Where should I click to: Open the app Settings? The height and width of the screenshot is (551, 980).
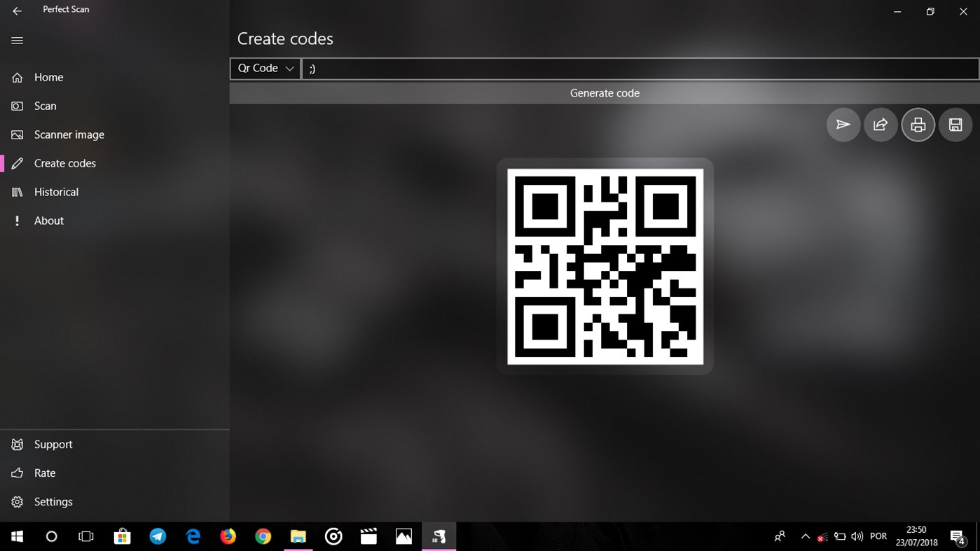coord(53,501)
